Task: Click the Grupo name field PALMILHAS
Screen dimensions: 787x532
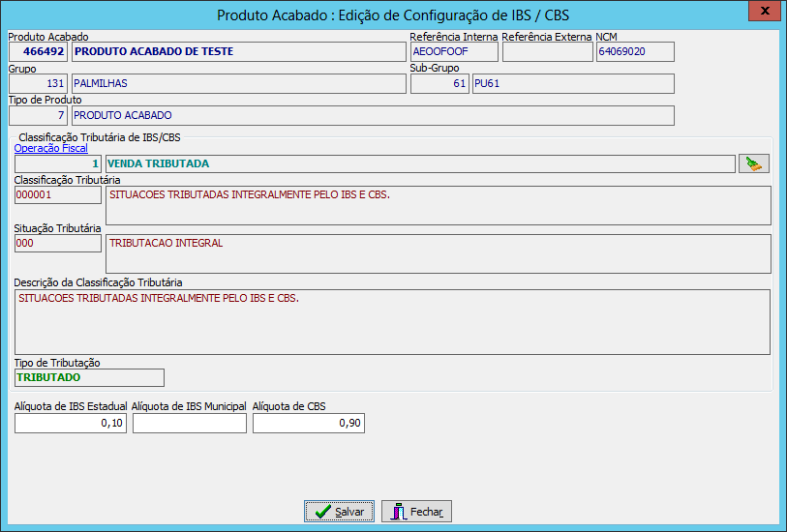Action: click(x=238, y=84)
